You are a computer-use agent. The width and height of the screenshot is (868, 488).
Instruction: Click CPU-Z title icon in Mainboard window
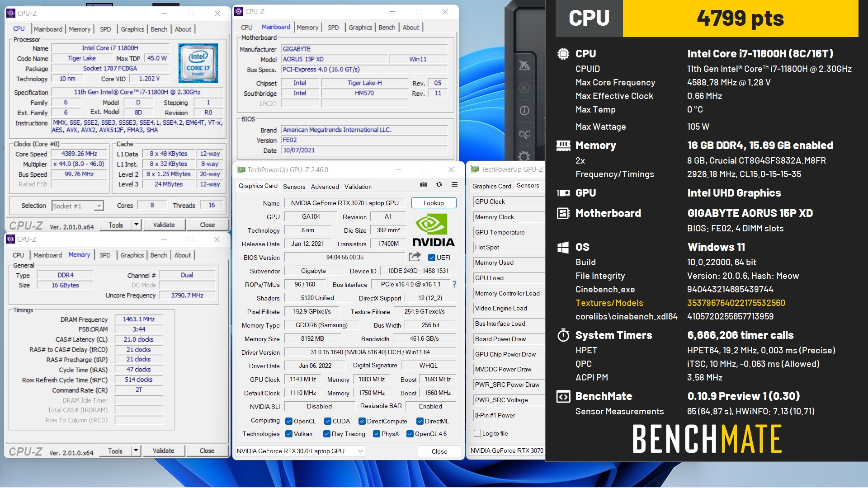pos(239,12)
